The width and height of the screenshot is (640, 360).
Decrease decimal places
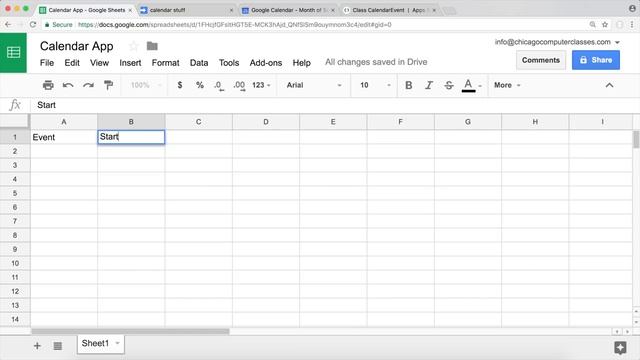point(219,85)
